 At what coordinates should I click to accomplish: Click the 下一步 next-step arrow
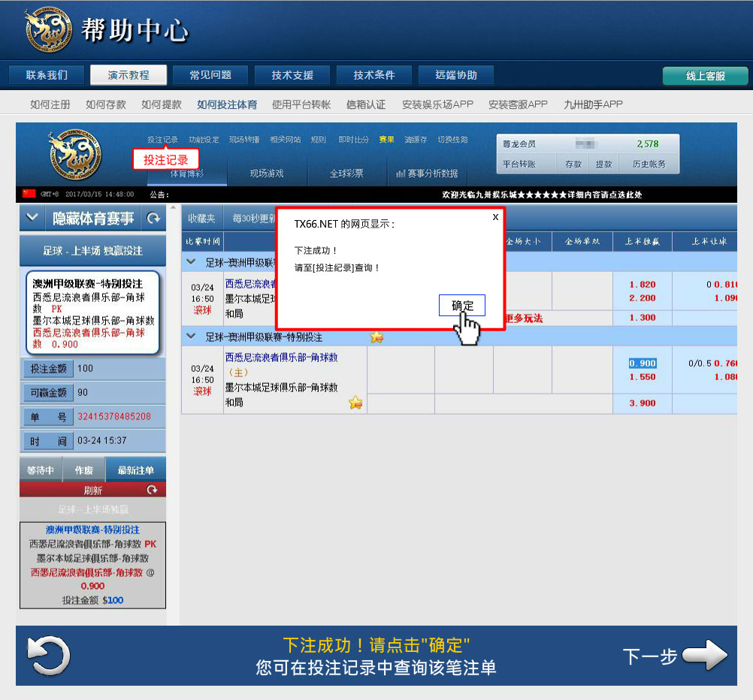(x=705, y=656)
